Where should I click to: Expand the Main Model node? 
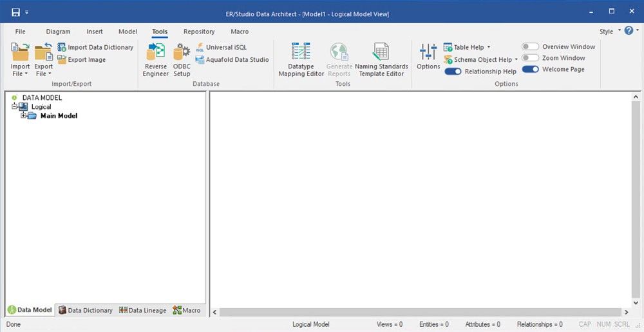click(23, 115)
